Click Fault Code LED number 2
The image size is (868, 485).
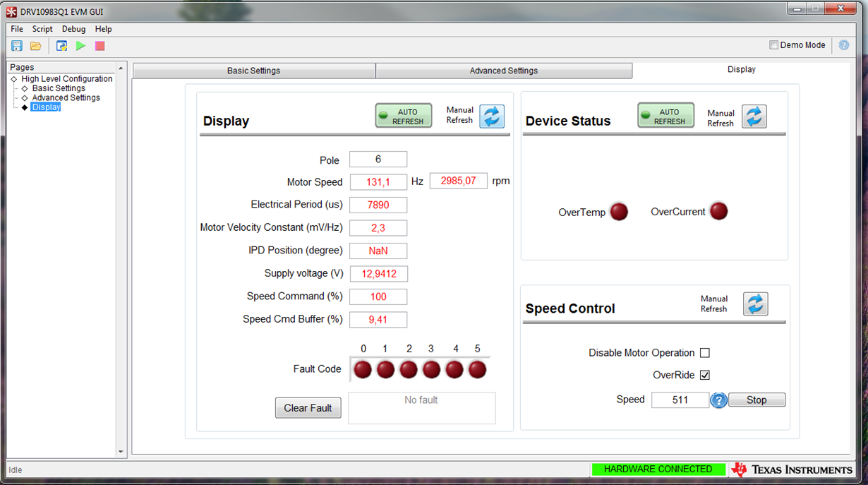tap(409, 369)
